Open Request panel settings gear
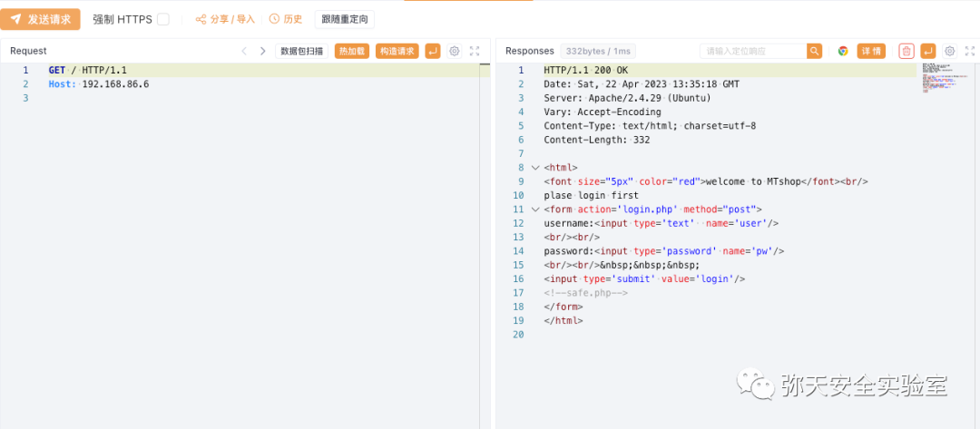The height and width of the screenshot is (429, 980). click(455, 51)
